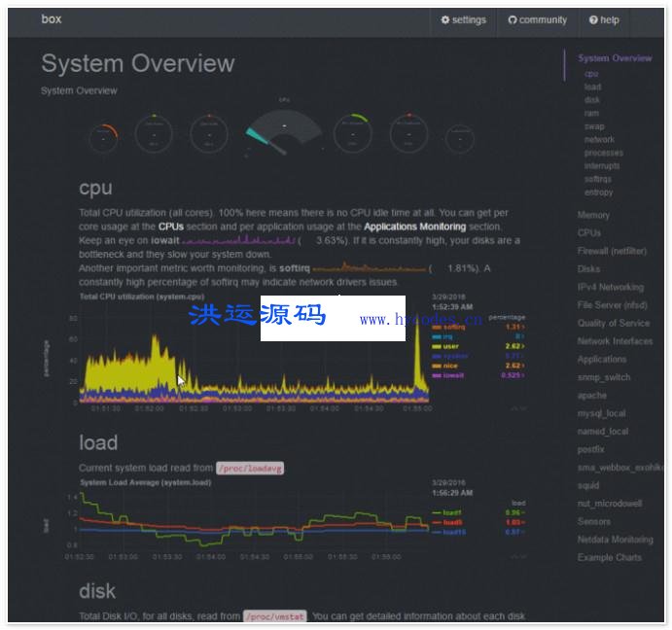
Task: Toggle load5 in the load chart legend
Action: 447,522
